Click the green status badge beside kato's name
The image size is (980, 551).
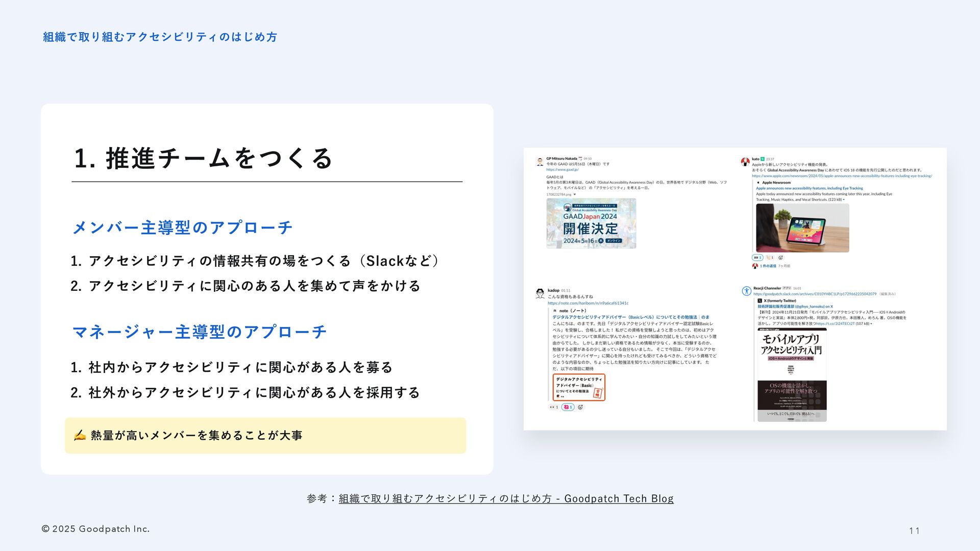pyautogui.click(x=763, y=159)
